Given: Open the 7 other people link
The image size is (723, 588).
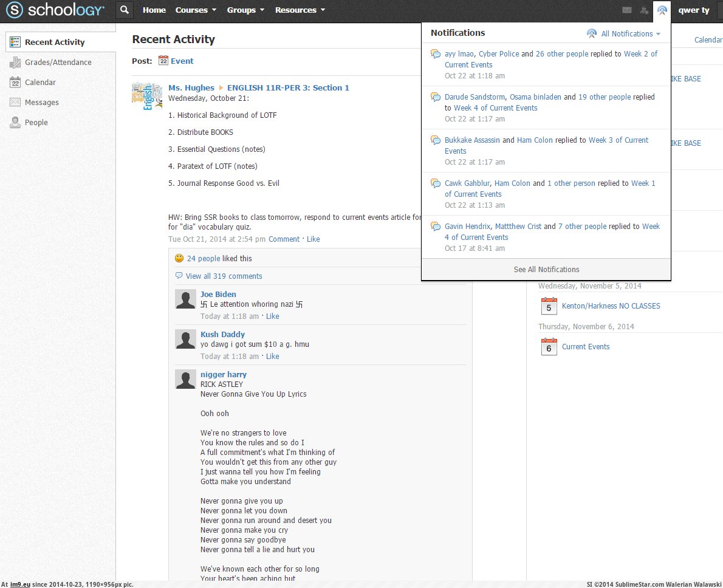Looking at the screenshot, I should [x=582, y=227].
